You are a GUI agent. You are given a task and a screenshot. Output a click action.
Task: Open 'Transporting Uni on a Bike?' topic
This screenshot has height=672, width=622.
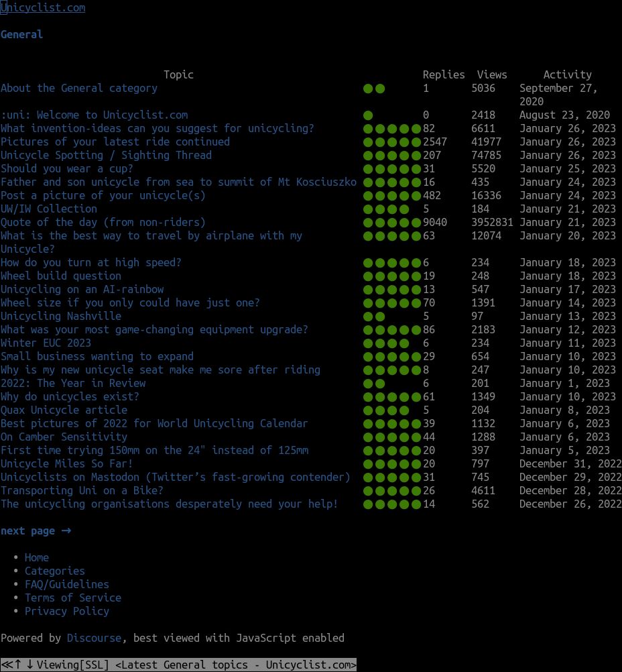[x=82, y=491]
